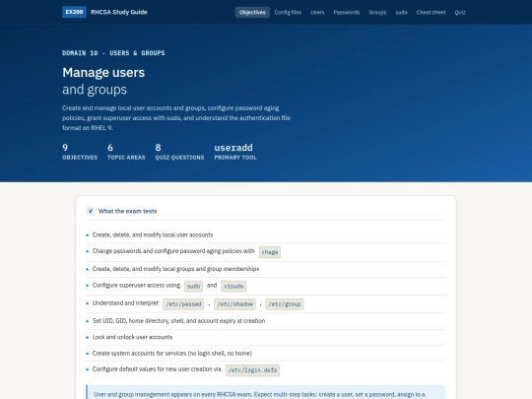532x399 pixels.
Task: Click the note about every RHCSA exam
Action: [266, 392]
